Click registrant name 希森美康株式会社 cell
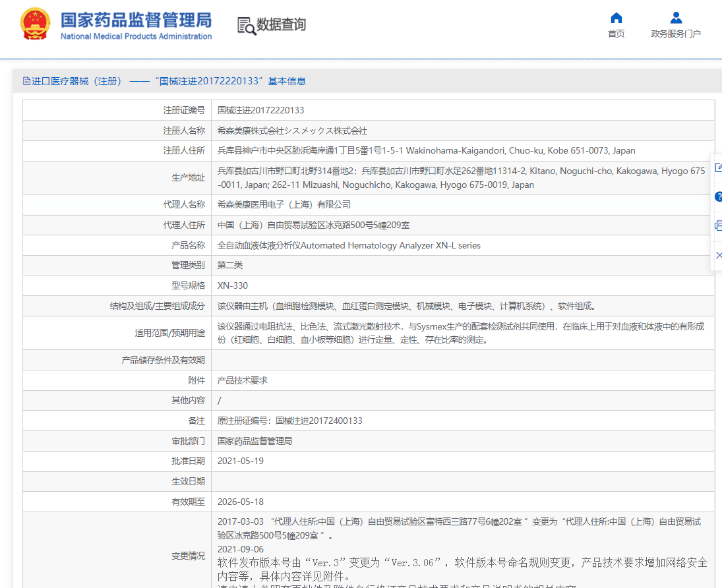Viewport: 722px width, 588px height. (463, 131)
